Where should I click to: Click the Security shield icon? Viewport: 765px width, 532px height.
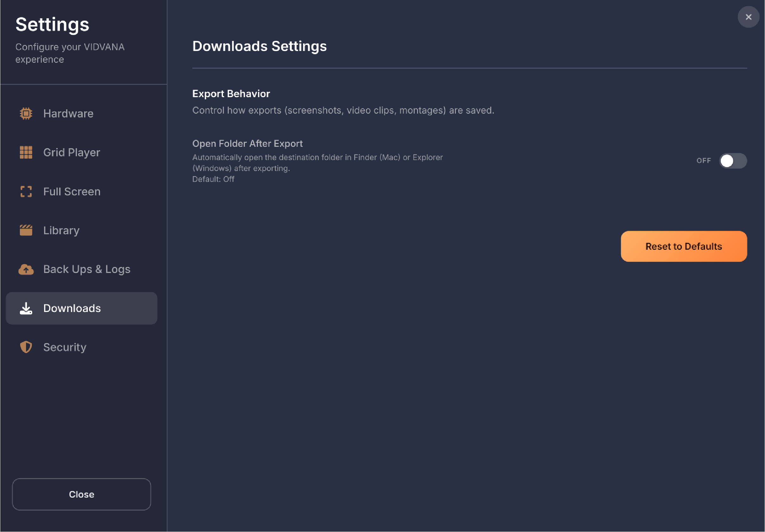click(26, 347)
